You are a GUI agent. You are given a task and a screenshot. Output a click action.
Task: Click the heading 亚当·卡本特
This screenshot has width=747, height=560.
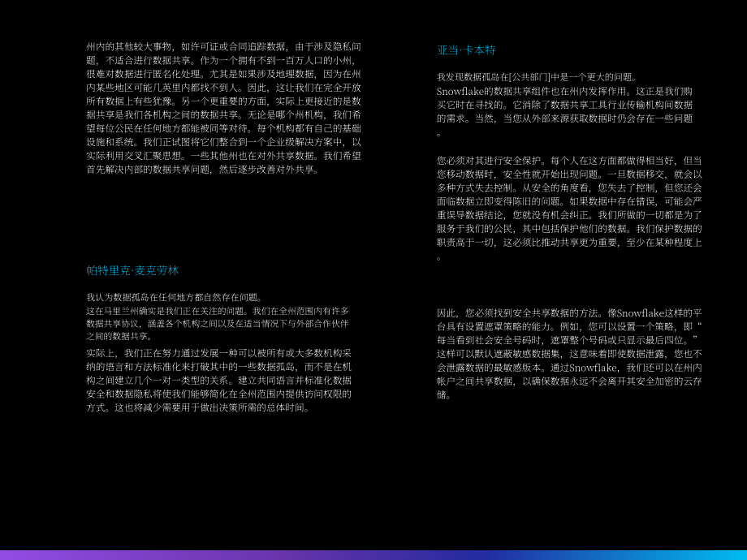(466, 50)
